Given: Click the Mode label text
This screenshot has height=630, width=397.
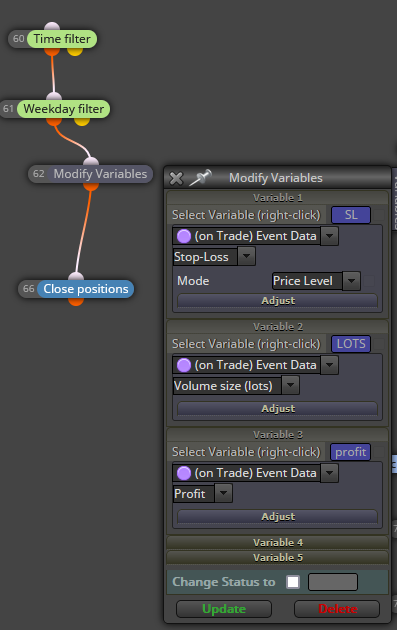Looking at the screenshot, I should pyautogui.click(x=193, y=281).
